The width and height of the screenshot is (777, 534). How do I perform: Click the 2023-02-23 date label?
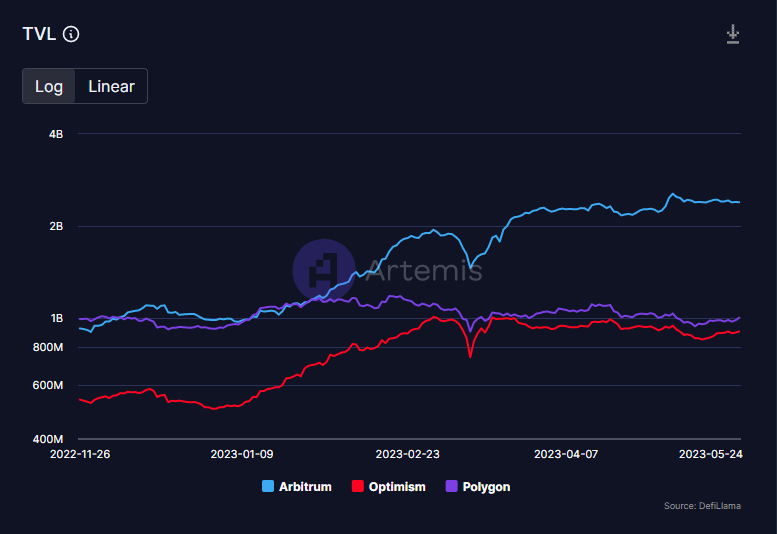point(407,454)
